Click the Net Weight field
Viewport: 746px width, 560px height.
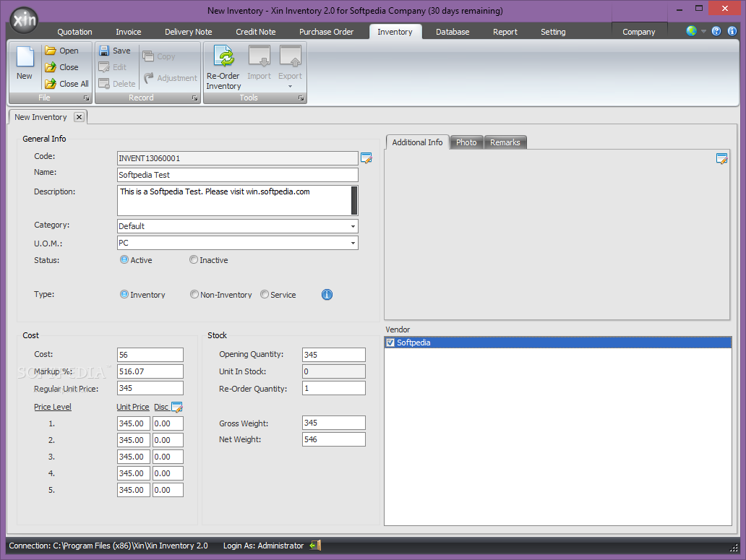pyautogui.click(x=333, y=439)
